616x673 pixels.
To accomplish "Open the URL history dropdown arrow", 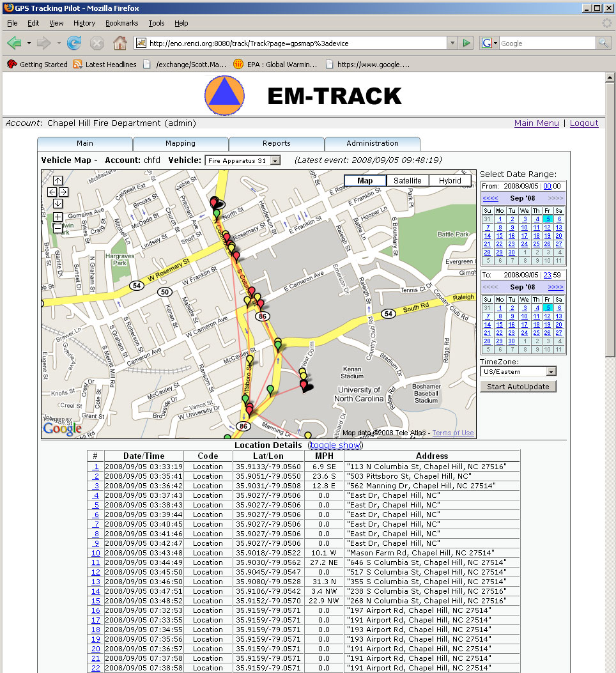I will coord(452,43).
